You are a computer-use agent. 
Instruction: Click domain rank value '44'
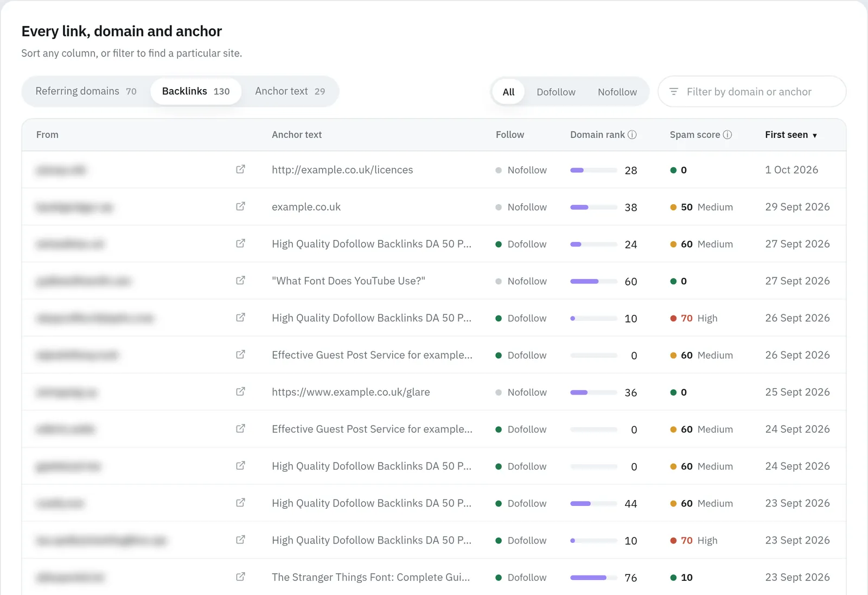(631, 504)
